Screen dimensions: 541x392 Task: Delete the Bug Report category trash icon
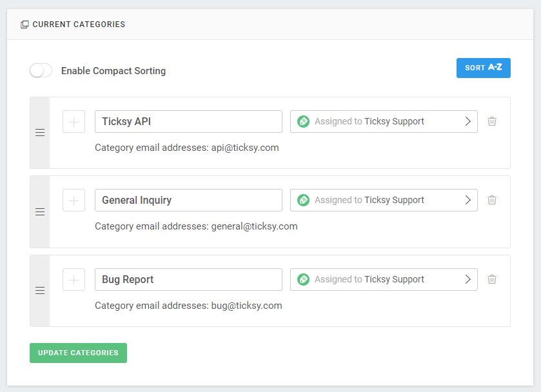[x=492, y=279]
